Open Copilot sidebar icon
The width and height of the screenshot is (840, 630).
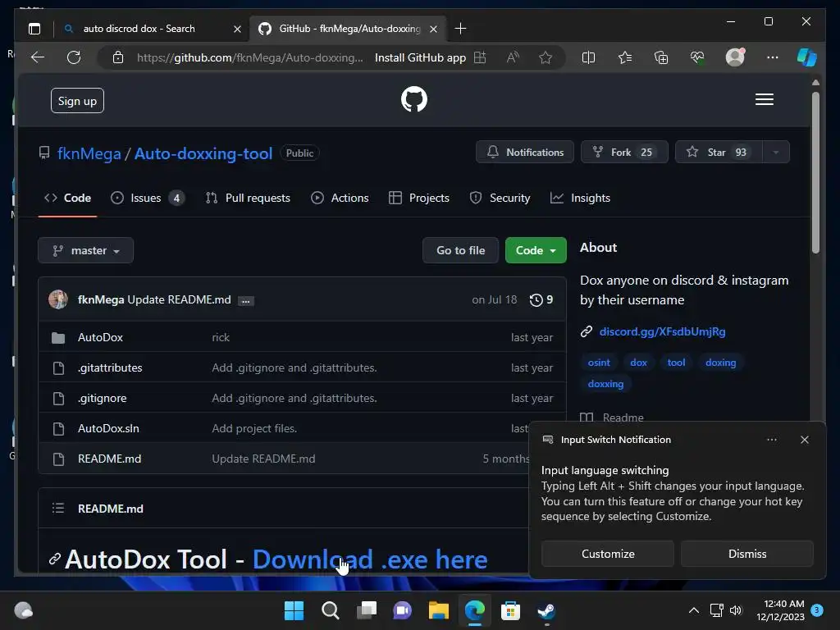tap(807, 57)
